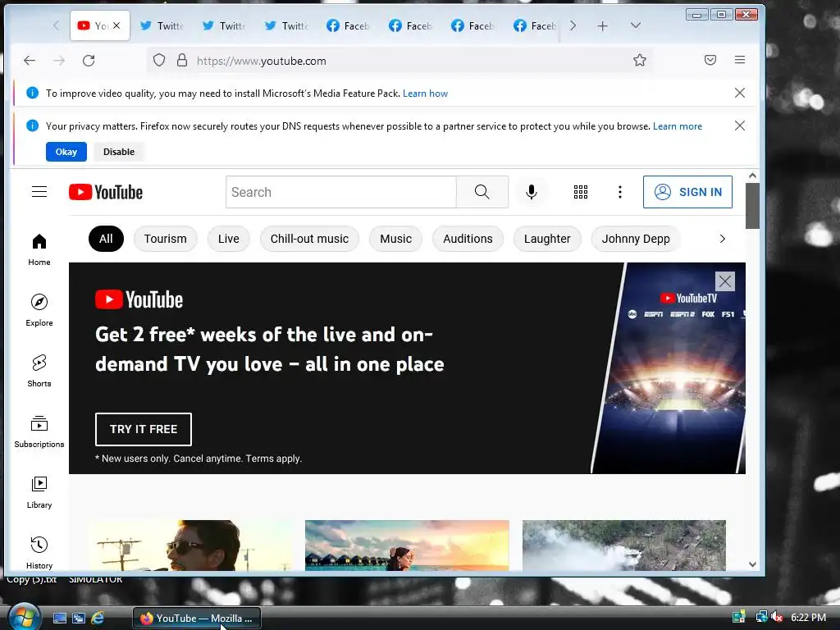Bookmark this page with the star icon

coord(640,60)
